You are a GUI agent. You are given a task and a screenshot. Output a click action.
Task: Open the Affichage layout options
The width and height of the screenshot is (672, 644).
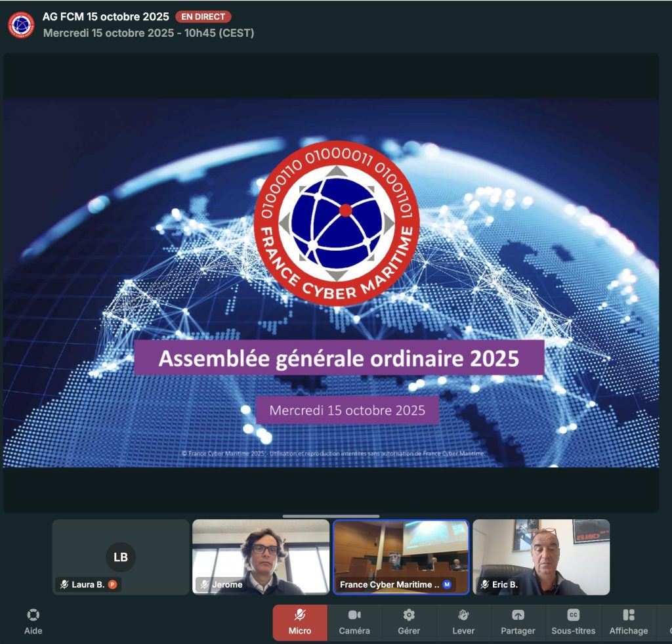click(628, 622)
